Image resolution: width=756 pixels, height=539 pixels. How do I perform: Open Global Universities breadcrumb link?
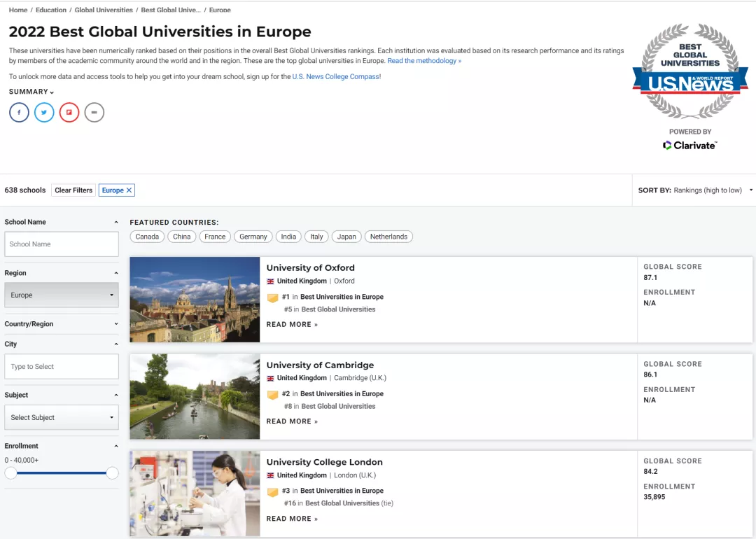click(104, 10)
